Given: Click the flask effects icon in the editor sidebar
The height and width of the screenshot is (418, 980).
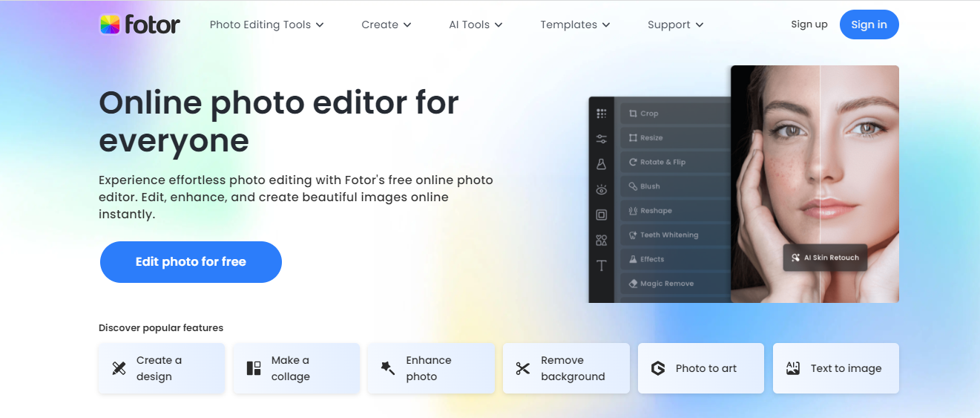Looking at the screenshot, I should click(602, 164).
